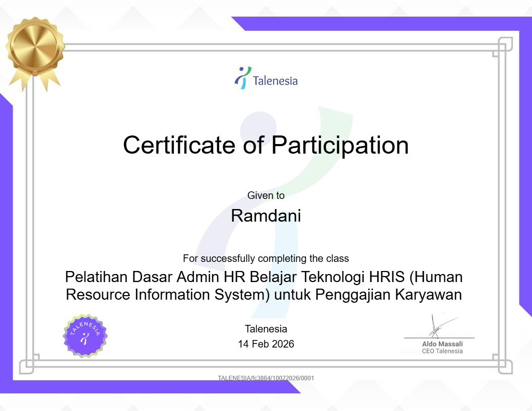Click the certificate ID TALENESIA/fc3864/10022026/0001
Viewport: 532px width, 411px height.
click(265, 378)
